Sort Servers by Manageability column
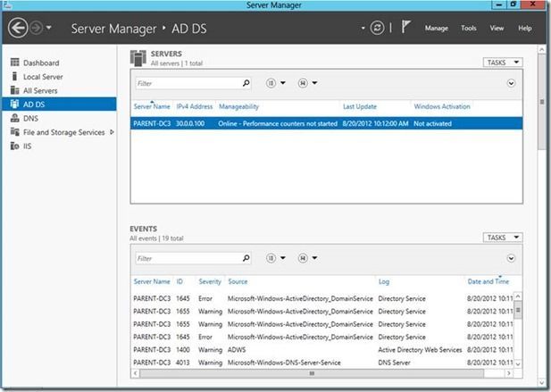551x392 pixels. 239,106
